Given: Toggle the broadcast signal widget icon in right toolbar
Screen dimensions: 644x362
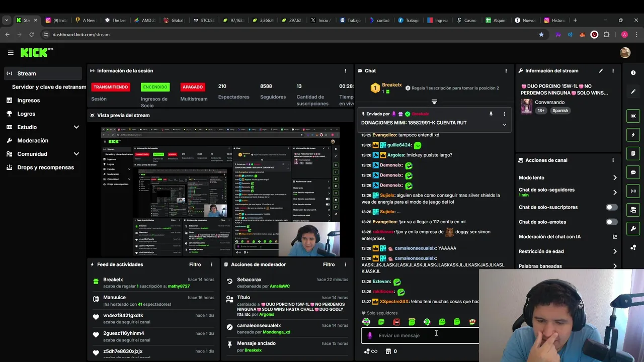Looking at the screenshot, I should 633,191.
